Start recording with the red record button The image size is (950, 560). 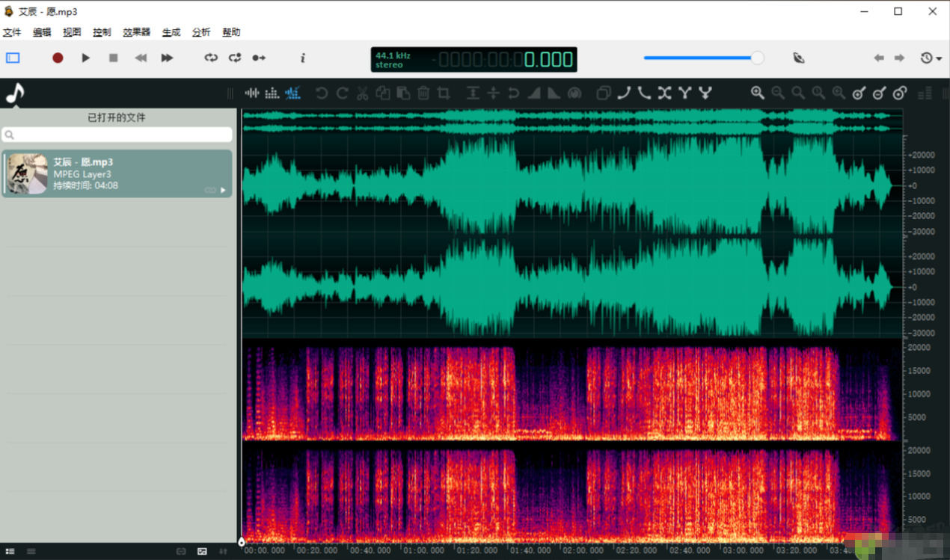(58, 58)
